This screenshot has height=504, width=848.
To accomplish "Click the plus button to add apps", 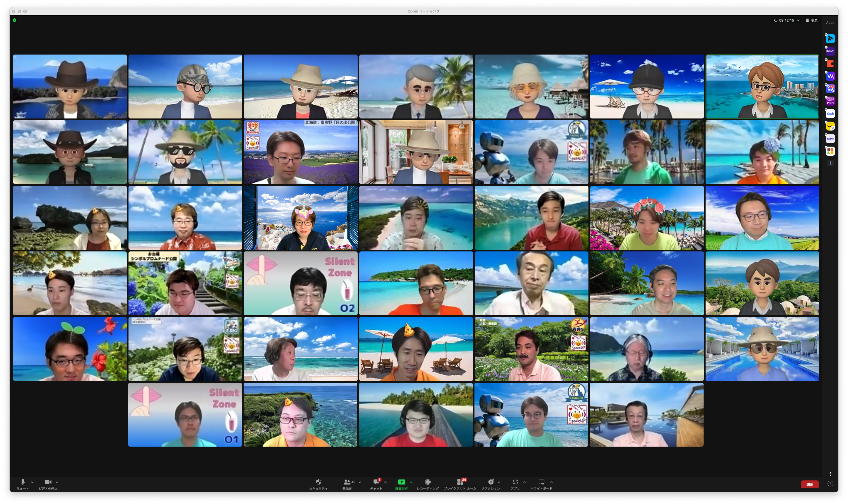I will point(830,163).
